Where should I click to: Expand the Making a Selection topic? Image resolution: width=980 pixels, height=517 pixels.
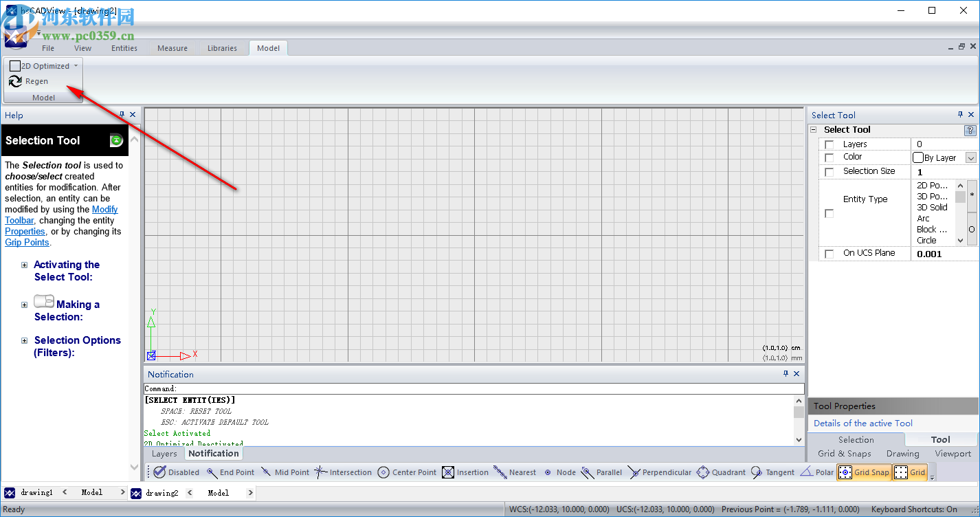(25, 305)
